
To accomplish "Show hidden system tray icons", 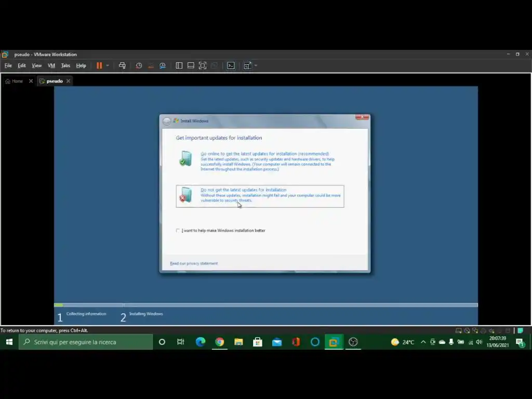I will pos(423,342).
